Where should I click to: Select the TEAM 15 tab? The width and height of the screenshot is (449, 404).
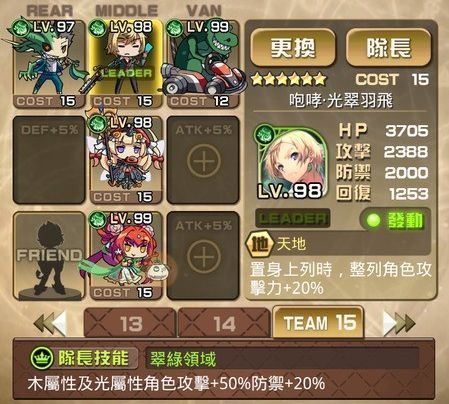point(318,322)
